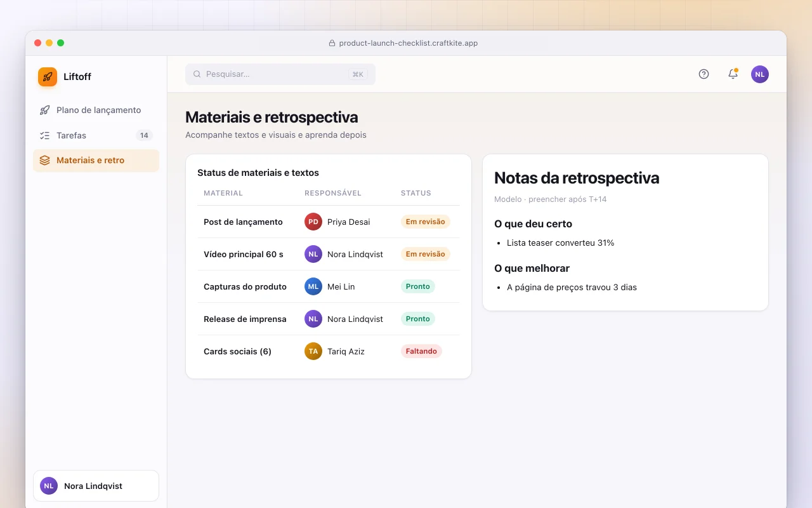The width and height of the screenshot is (812, 508).
Task: Click the ⌘K shortcut hint
Action: (x=358, y=74)
